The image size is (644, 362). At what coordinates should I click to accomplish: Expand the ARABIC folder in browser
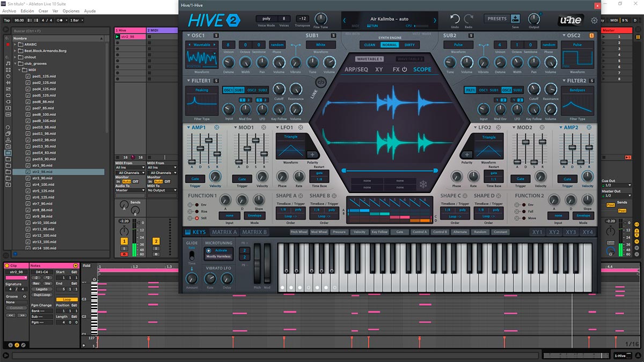click(15, 45)
